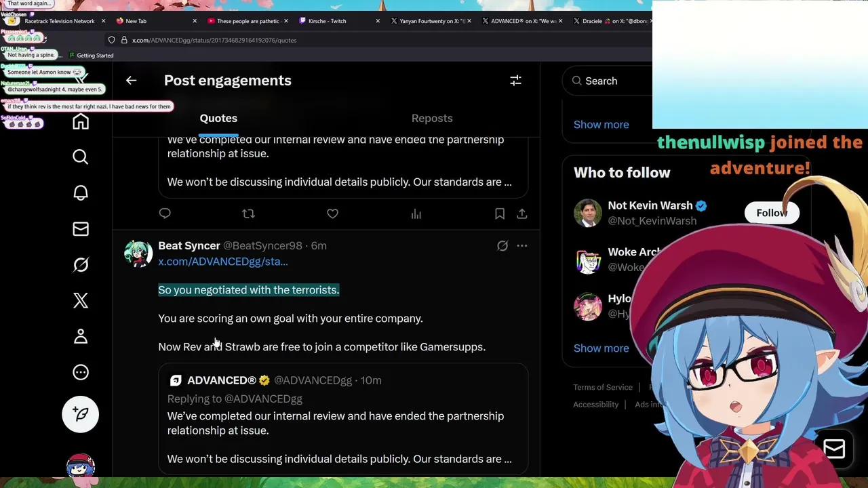868x488 pixels.
Task: Open Accessibility footer link
Action: [x=596, y=405]
